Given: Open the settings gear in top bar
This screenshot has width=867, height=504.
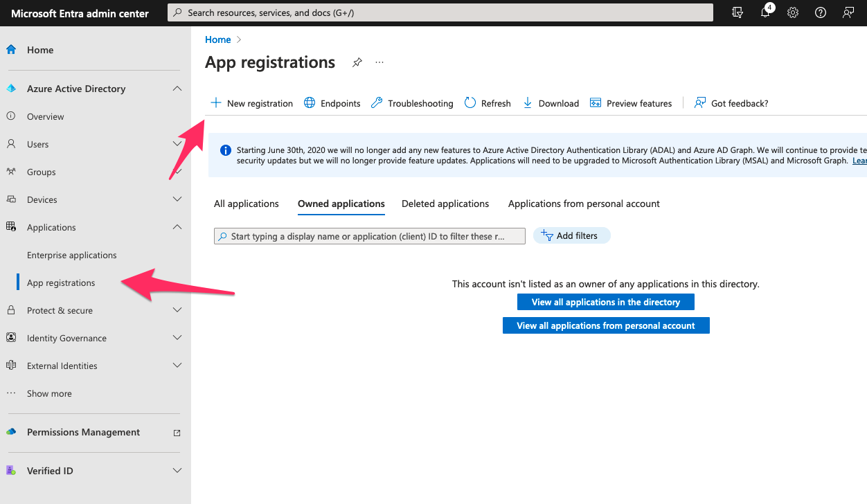Looking at the screenshot, I should click(793, 13).
